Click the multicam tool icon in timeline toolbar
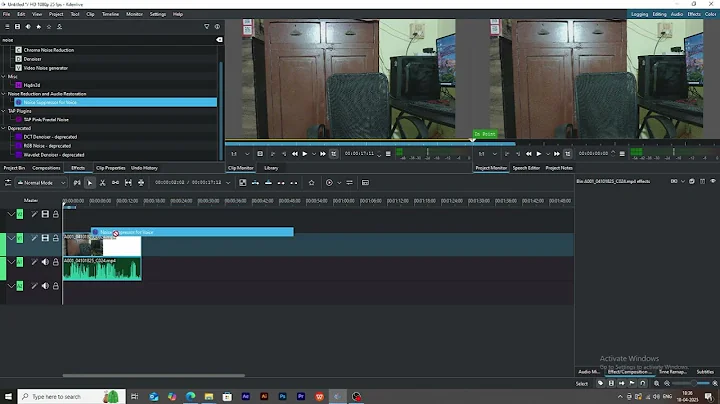The height and width of the screenshot is (404, 720). [x=141, y=183]
